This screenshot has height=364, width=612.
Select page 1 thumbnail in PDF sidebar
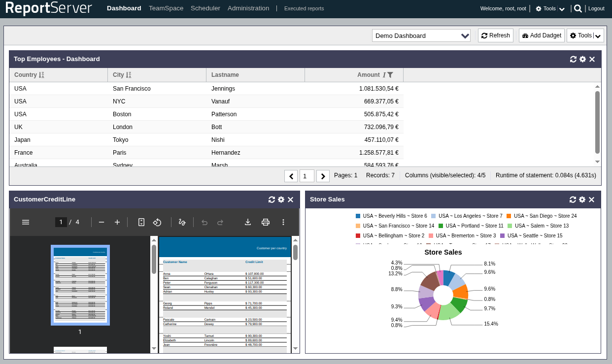click(x=80, y=285)
